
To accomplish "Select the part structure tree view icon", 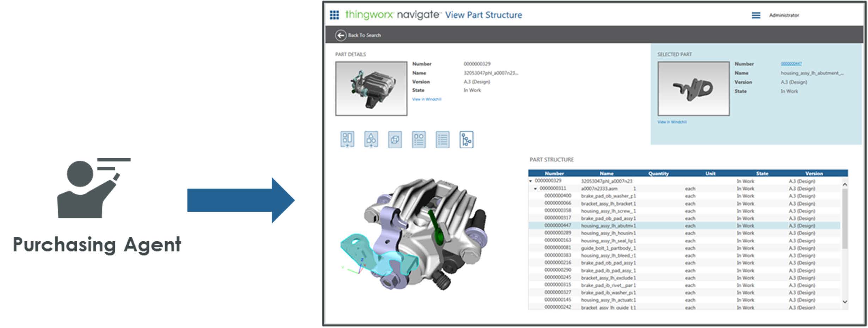I will point(466,140).
